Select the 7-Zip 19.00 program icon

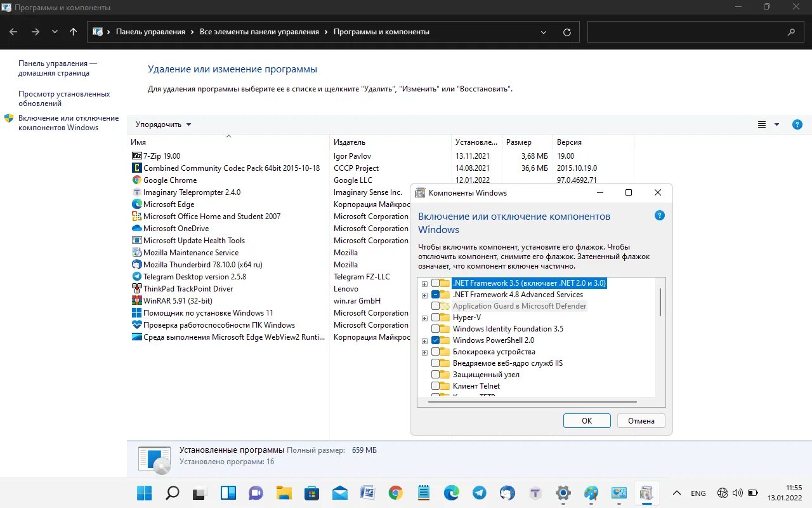(136, 156)
